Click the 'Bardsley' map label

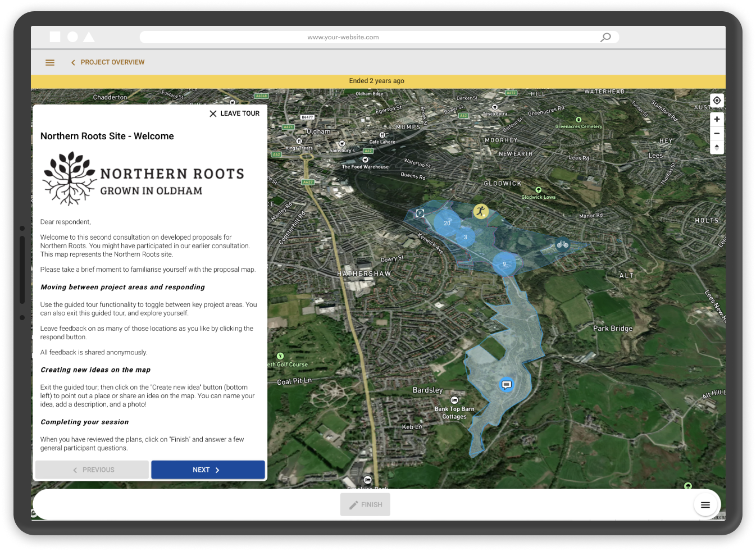coord(427,390)
